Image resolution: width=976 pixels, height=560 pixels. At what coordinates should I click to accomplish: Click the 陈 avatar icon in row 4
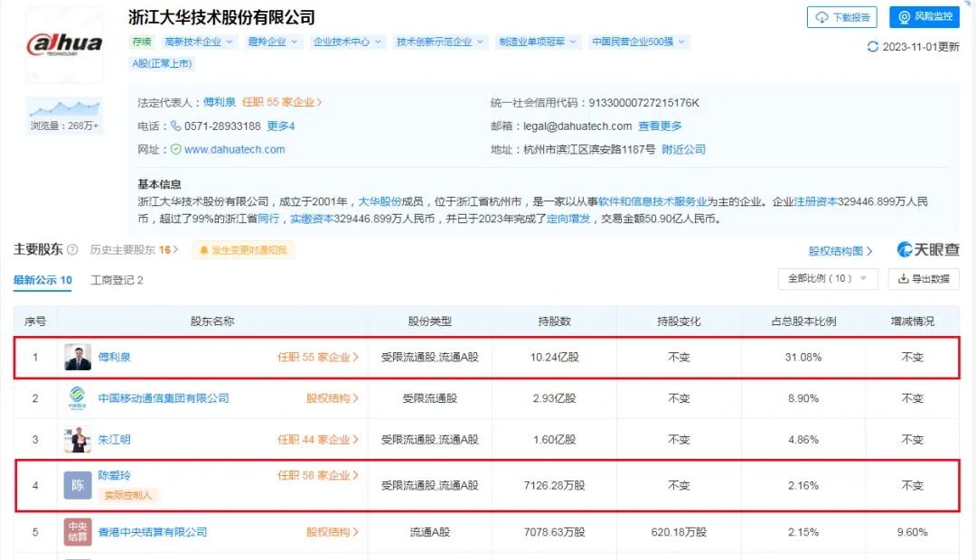click(x=78, y=485)
